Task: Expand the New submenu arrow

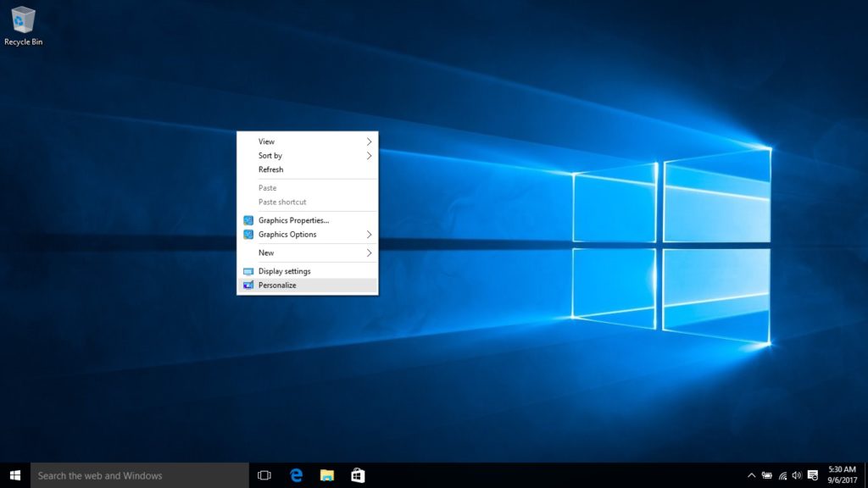Action: point(369,252)
